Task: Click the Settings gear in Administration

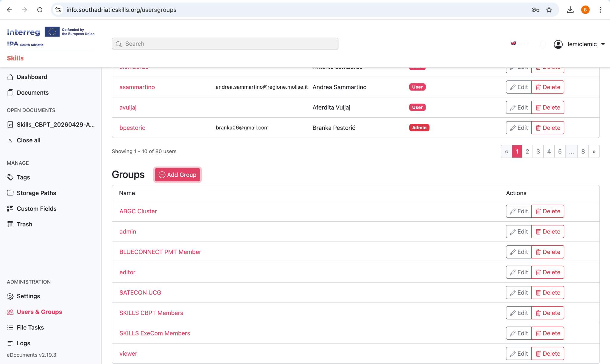Action: [x=10, y=296]
